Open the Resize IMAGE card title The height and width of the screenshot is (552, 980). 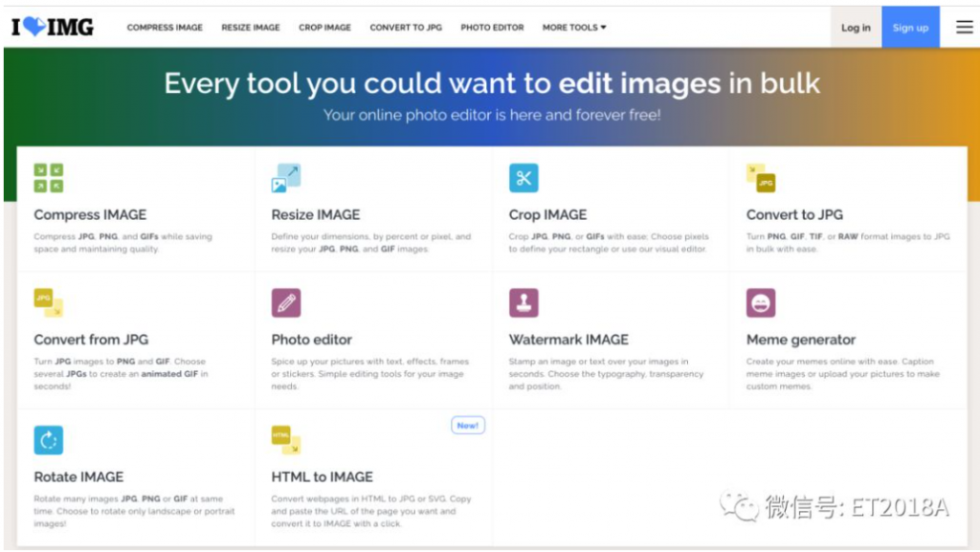pyautogui.click(x=316, y=215)
